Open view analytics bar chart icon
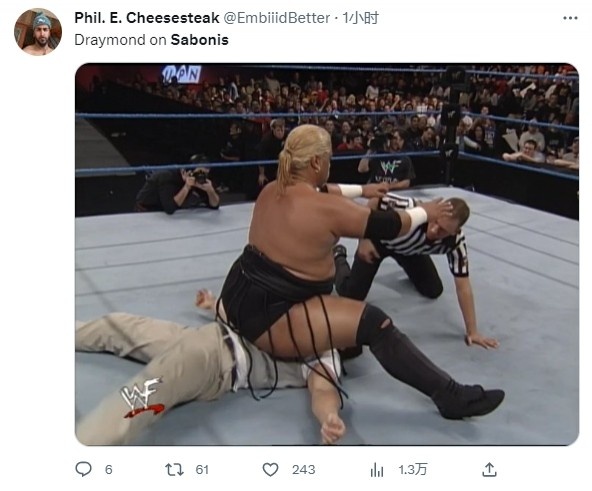The height and width of the screenshot is (491, 592). click(x=376, y=469)
